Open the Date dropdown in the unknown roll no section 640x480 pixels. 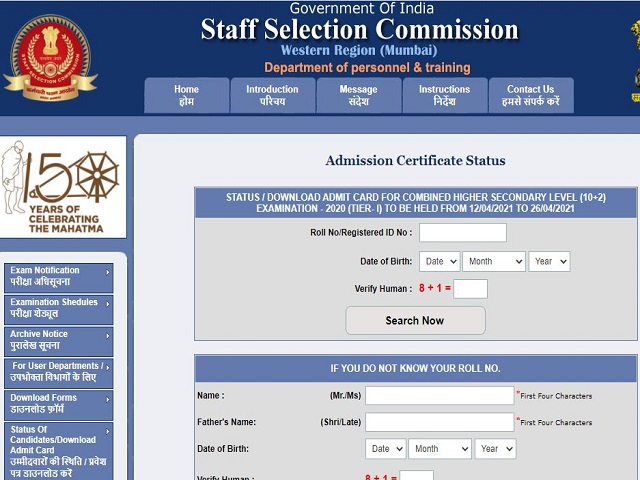tap(386, 449)
